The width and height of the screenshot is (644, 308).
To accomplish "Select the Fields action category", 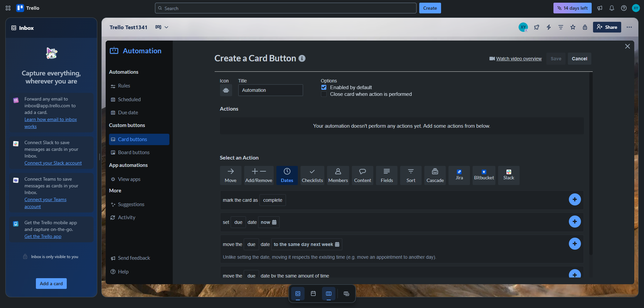I will point(387,175).
